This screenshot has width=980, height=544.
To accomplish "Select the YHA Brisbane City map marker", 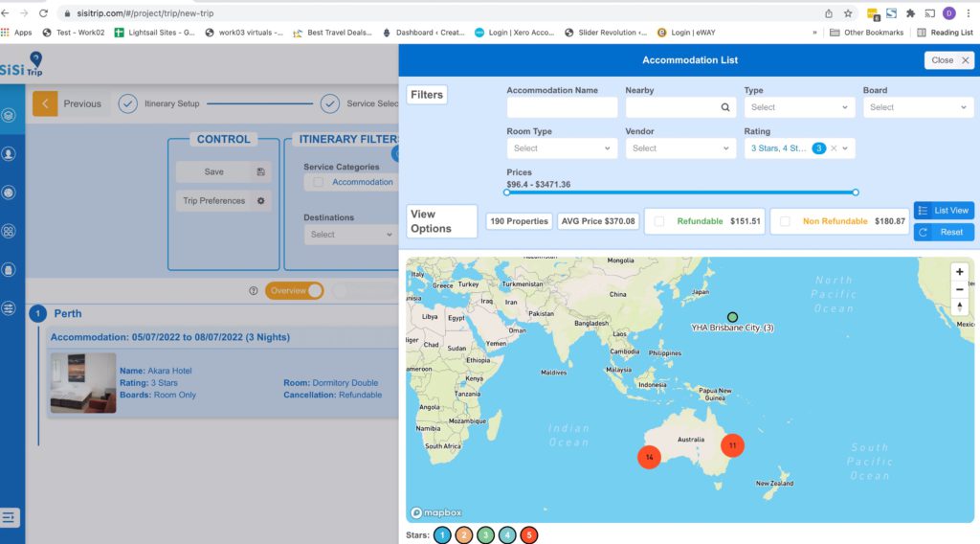I will 732,317.
